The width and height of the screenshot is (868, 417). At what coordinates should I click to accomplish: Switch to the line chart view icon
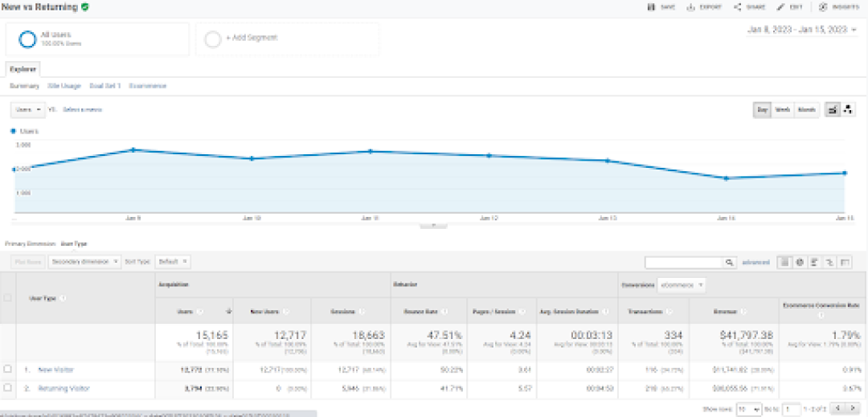pos(833,110)
